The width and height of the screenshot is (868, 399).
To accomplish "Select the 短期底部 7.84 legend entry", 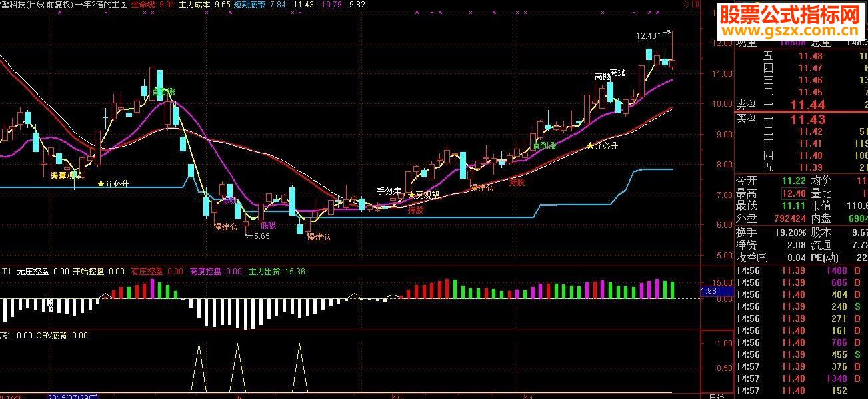I will coord(261,4).
